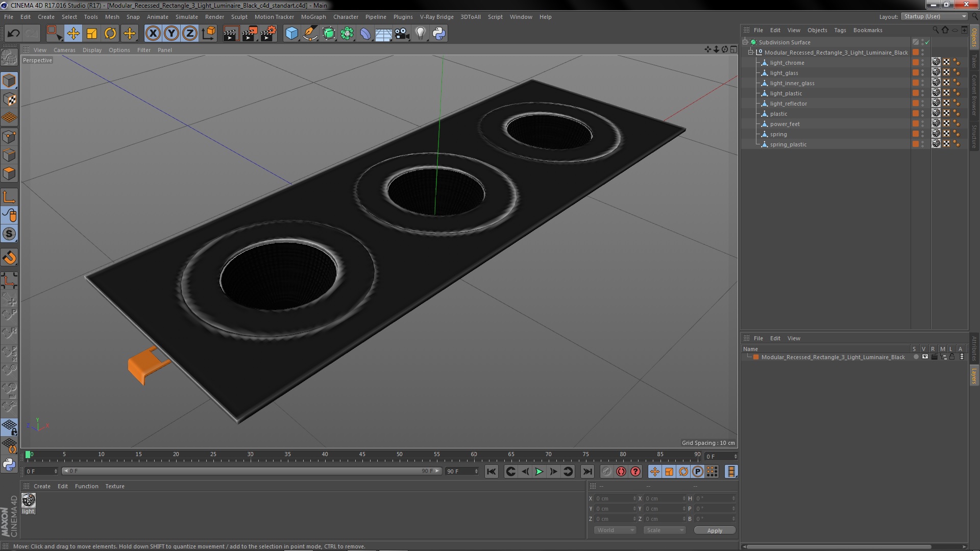The height and width of the screenshot is (551, 980).
Task: Click the Floor environment icon
Action: tap(383, 34)
